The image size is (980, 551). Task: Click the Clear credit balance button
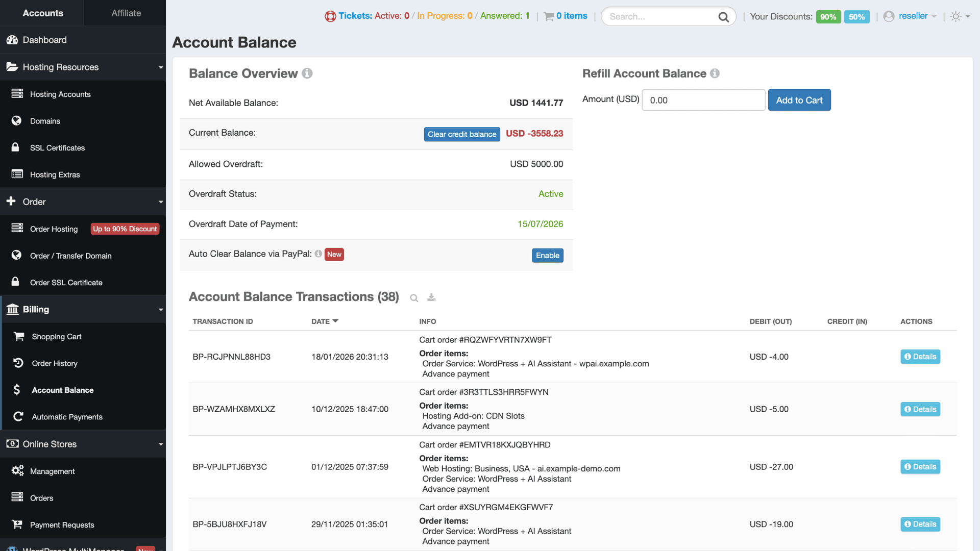point(461,134)
